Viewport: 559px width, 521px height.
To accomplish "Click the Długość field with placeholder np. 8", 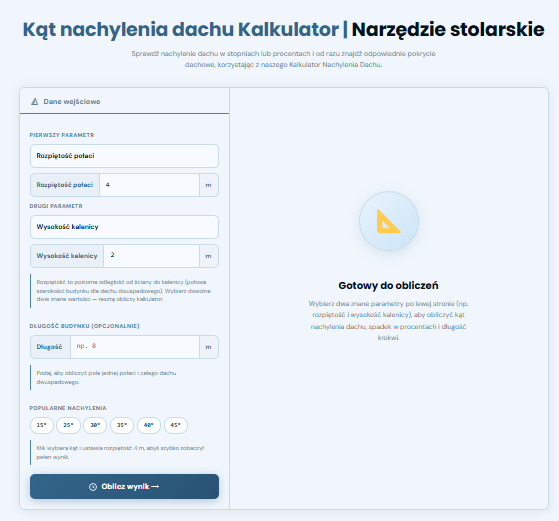I will click(135, 347).
